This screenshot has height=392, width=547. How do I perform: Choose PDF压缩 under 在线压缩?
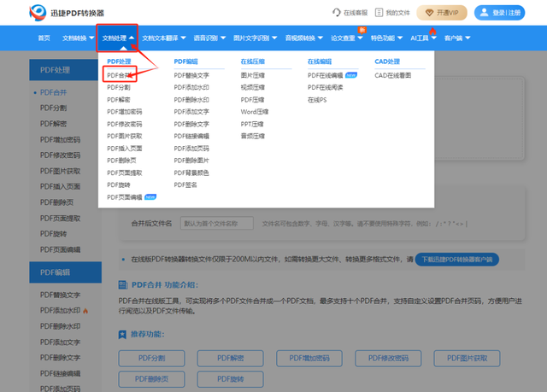click(252, 100)
